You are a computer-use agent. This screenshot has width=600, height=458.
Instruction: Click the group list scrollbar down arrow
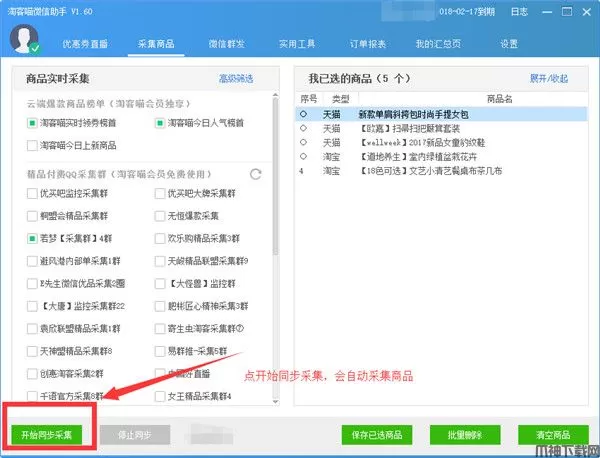275,402
